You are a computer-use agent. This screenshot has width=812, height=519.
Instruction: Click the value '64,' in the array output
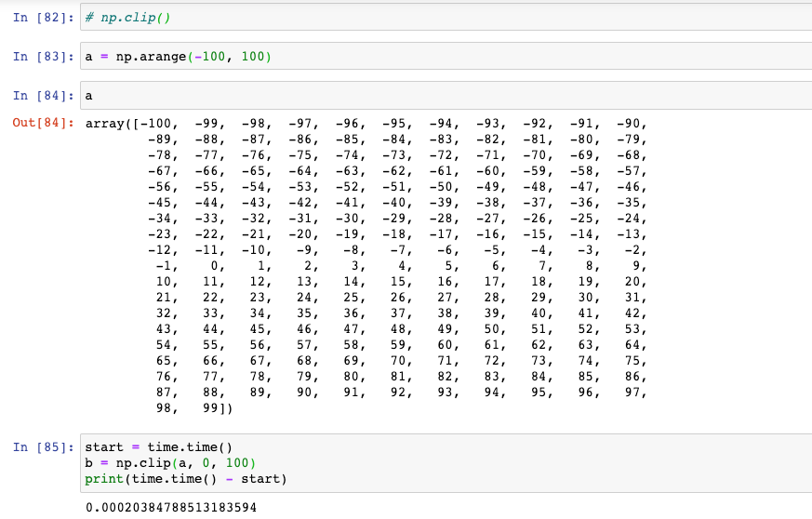[x=635, y=345]
